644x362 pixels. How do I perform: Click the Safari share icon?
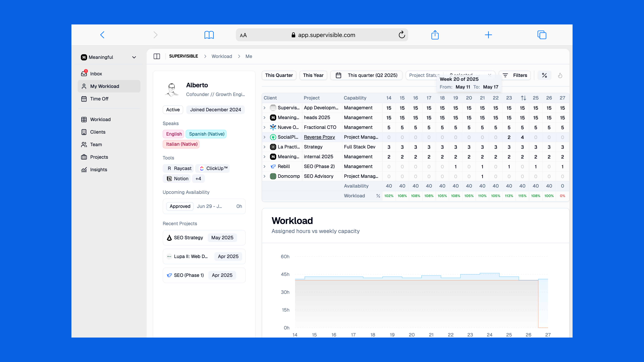435,35
